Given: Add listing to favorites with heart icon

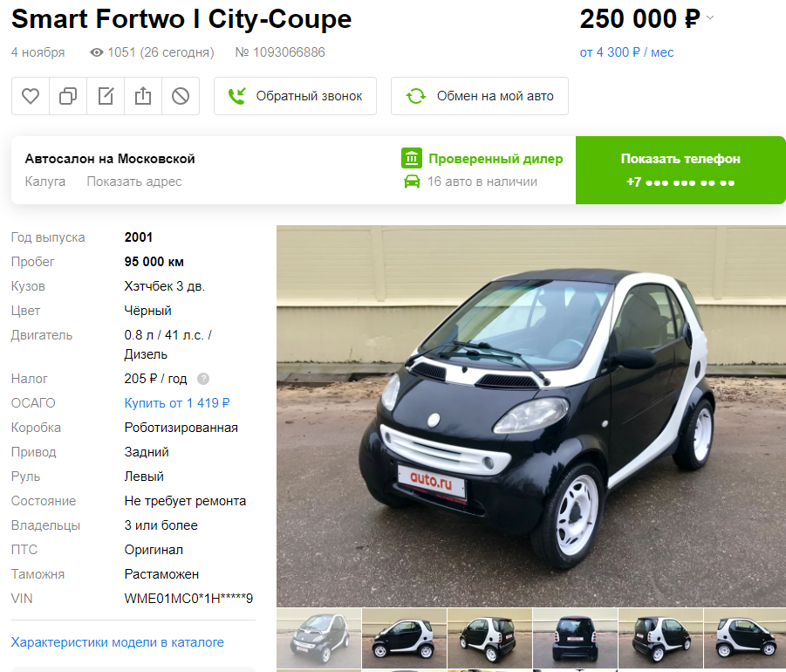Looking at the screenshot, I should click(31, 96).
